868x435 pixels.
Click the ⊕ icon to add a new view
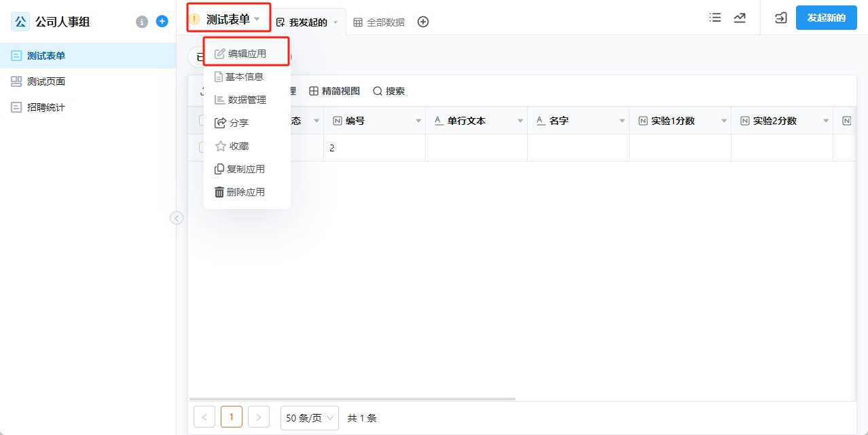[x=422, y=22]
